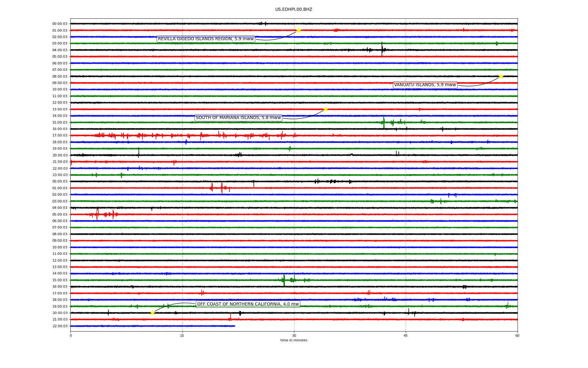
Task: Select the VANUATU ISLANDS, 5.9 mww label
Action: (x=425, y=85)
